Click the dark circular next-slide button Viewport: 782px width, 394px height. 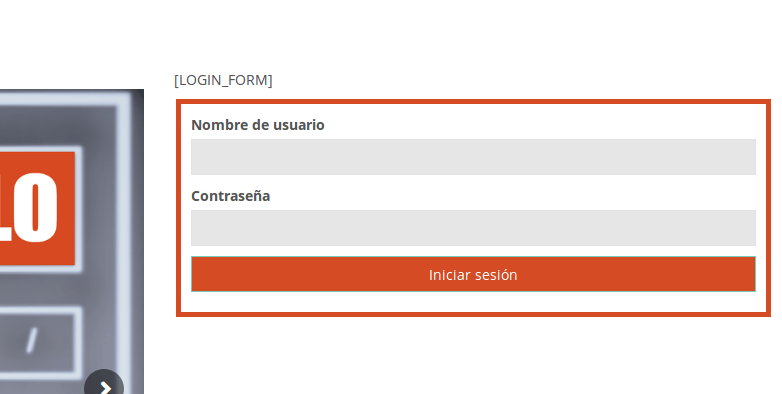tap(104, 387)
